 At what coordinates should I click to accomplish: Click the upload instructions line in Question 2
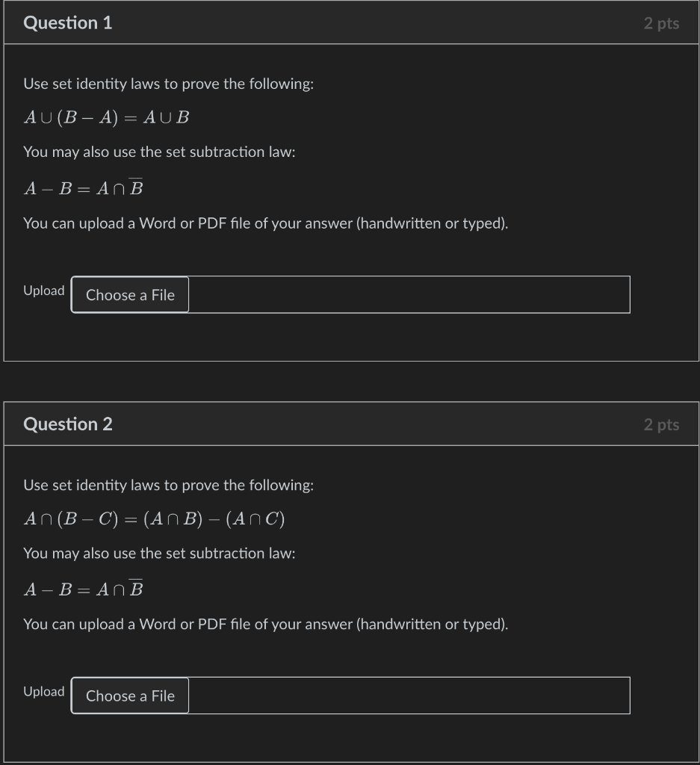(265, 624)
